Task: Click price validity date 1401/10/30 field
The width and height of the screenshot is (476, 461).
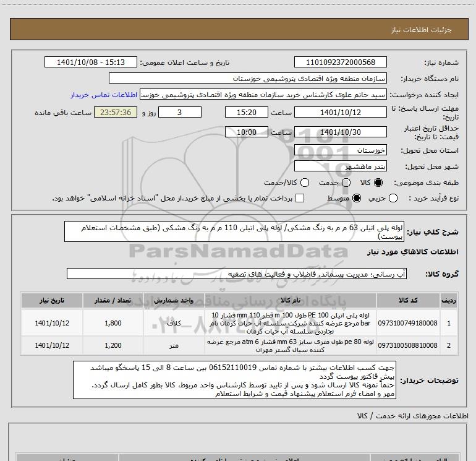Action: click(x=340, y=132)
